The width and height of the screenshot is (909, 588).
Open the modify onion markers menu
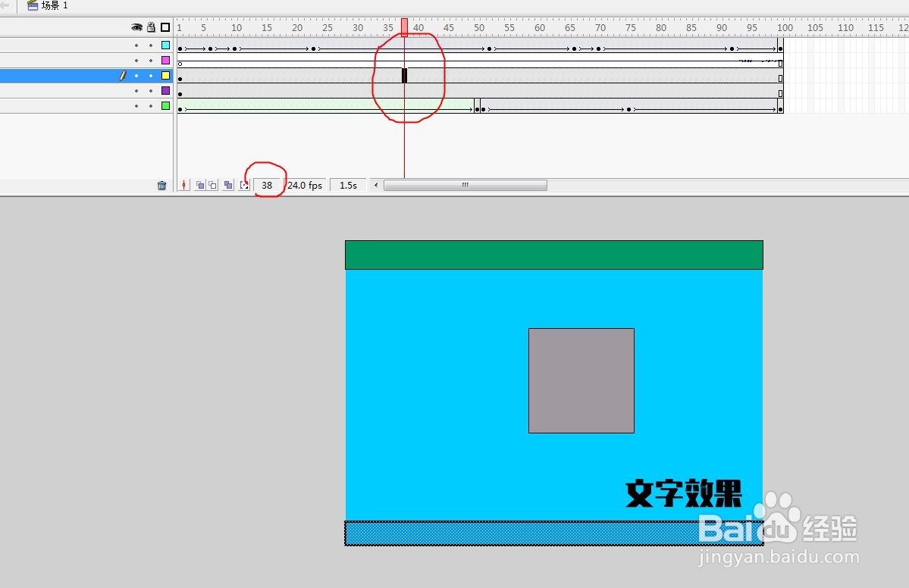(244, 184)
